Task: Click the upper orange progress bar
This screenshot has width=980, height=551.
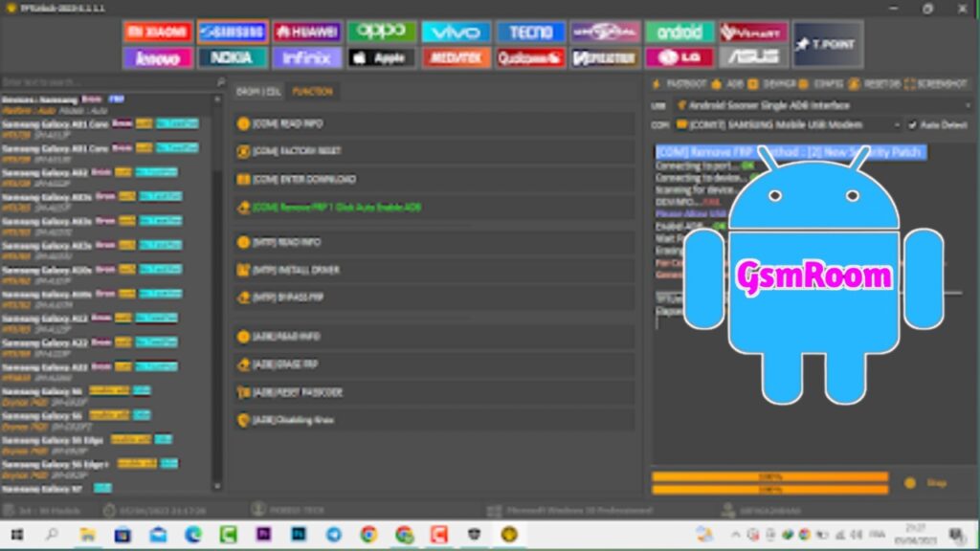Action: pos(769,476)
